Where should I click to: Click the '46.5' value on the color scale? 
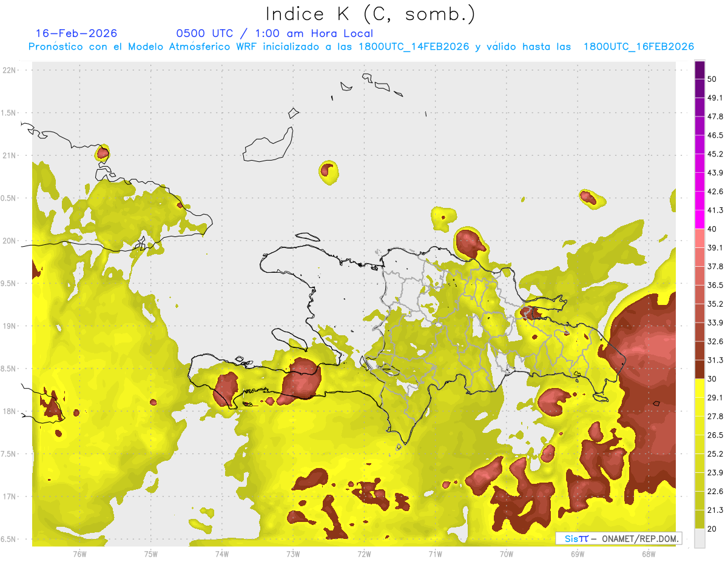715,135
